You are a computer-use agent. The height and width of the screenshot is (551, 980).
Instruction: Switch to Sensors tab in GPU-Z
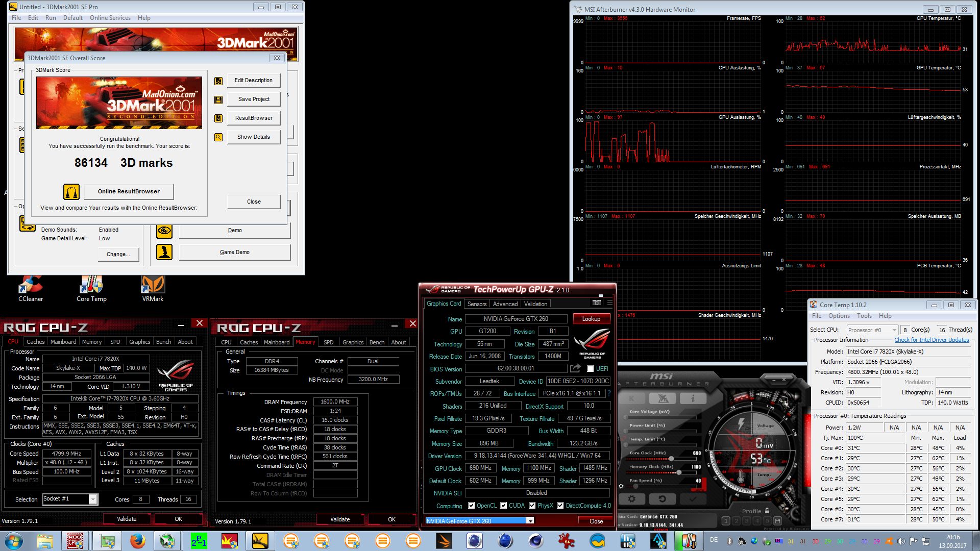tap(477, 304)
